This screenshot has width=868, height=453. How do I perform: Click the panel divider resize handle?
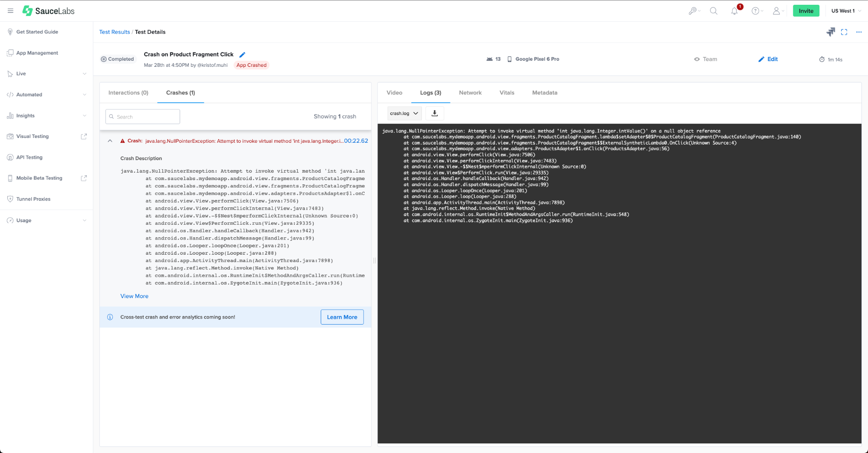[374, 261]
